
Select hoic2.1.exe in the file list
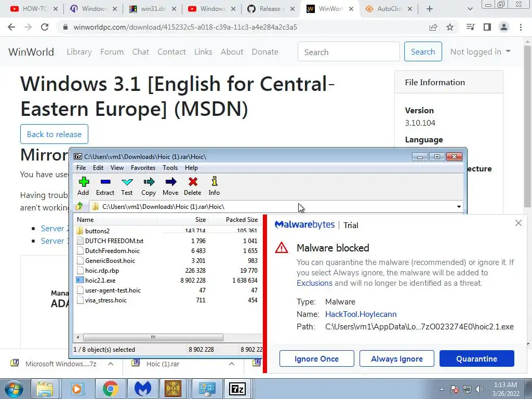(x=100, y=280)
